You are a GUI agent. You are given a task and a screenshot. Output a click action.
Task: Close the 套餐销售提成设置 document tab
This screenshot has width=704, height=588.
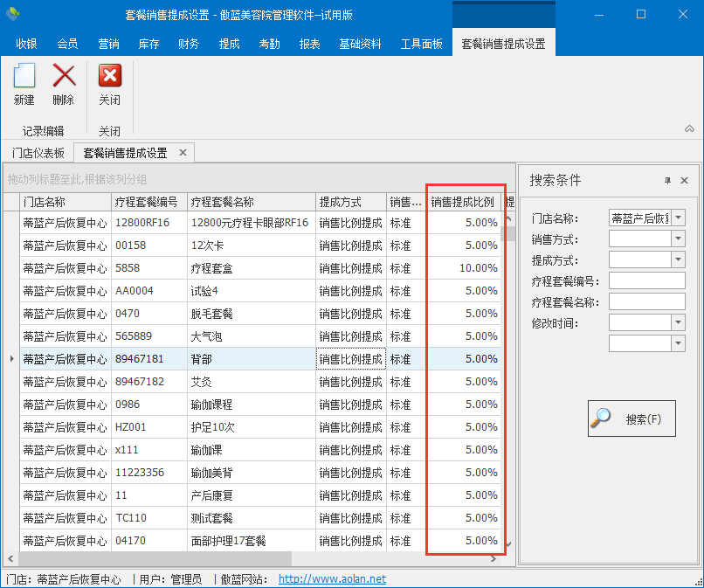tap(183, 153)
